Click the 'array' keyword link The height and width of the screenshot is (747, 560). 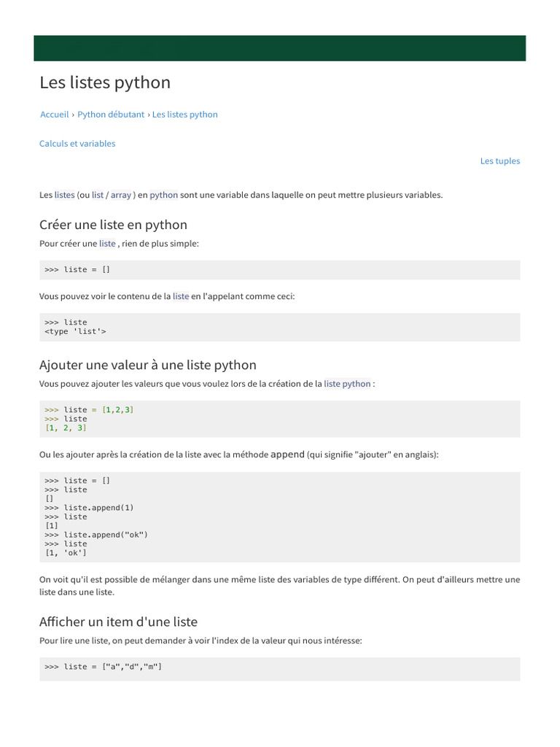click(121, 195)
